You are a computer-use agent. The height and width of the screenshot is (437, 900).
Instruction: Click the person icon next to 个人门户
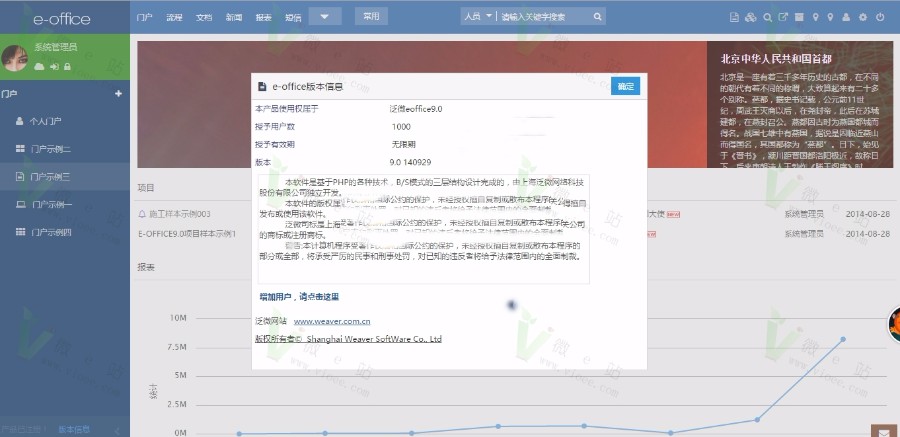point(20,121)
